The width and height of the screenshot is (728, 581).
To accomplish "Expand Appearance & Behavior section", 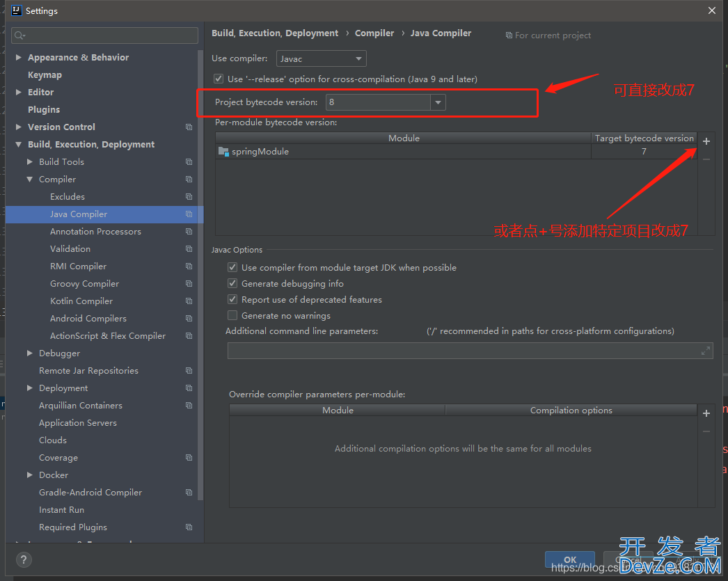I will (x=19, y=57).
